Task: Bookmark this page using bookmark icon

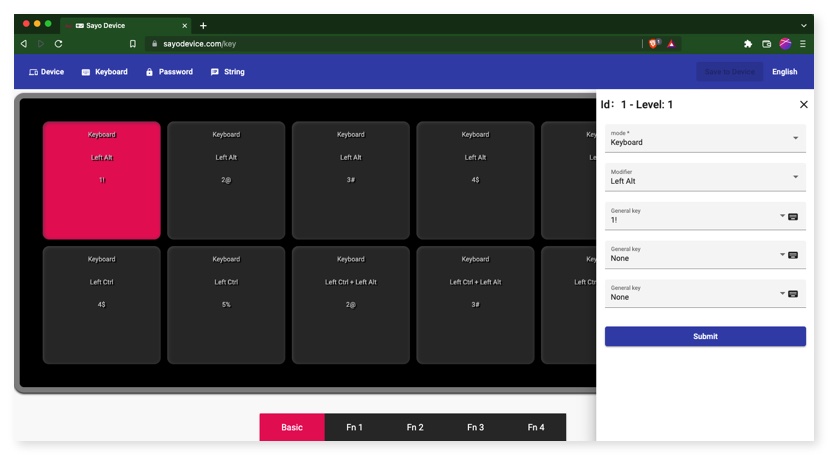Action: (133, 44)
